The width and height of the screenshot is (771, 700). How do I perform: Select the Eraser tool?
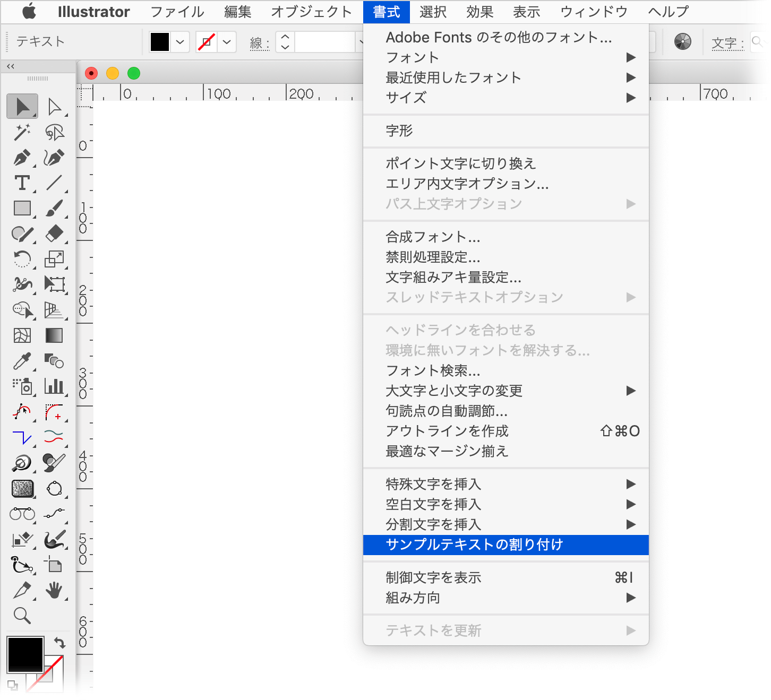(x=54, y=234)
